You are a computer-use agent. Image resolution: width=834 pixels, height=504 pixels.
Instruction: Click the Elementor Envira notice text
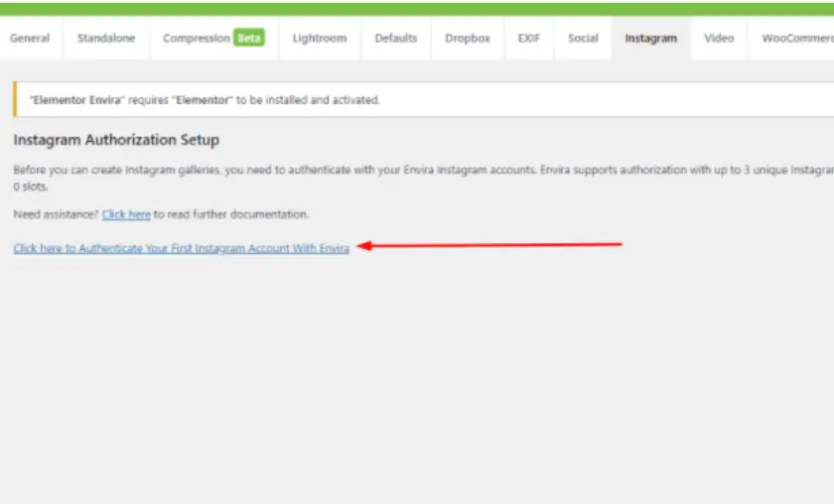tap(205, 100)
